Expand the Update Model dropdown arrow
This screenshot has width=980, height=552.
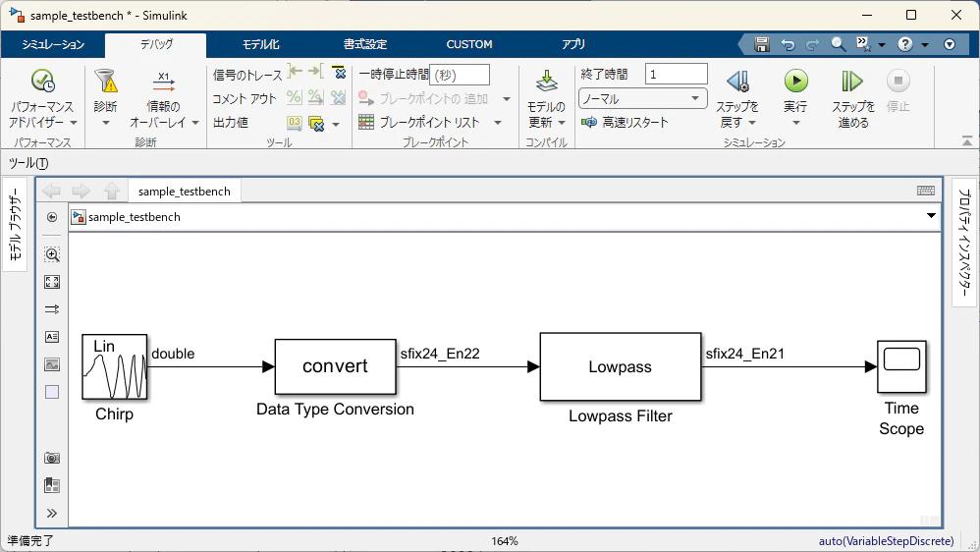[562, 123]
